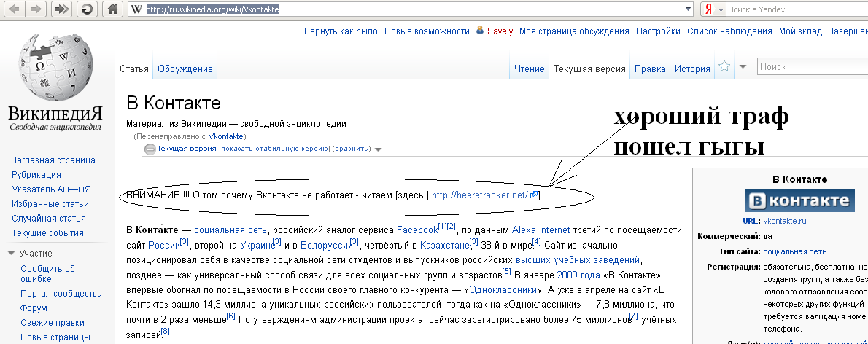This screenshot has height=344, width=868.
Task: Click the gray minus icon beside Текущая версия
Action: click(x=150, y=149)
